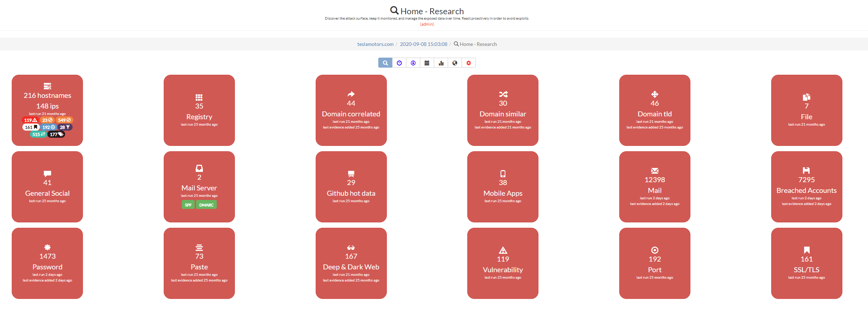Click the green DMARC badge
Image resolution: width=868 pixels, height=316 pixels.
(x=206, y=205)
